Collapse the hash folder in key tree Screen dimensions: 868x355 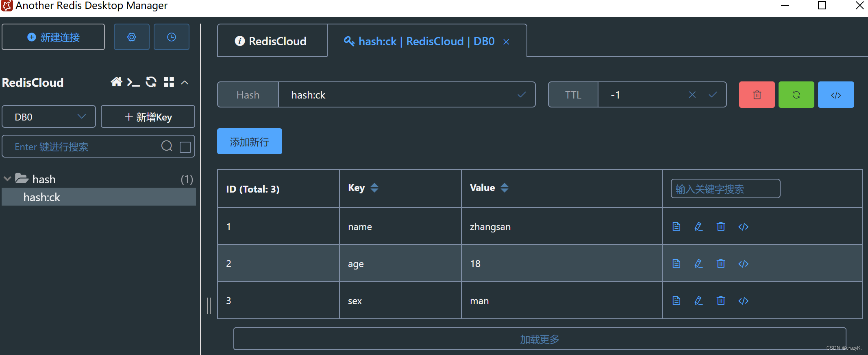[7, 179]
